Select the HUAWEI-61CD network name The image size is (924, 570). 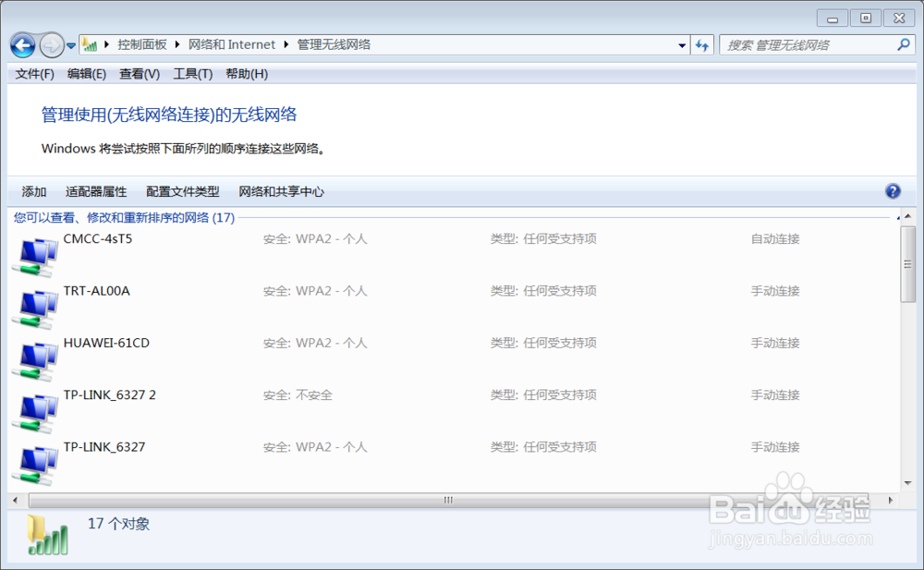click(x=106, y=343)
